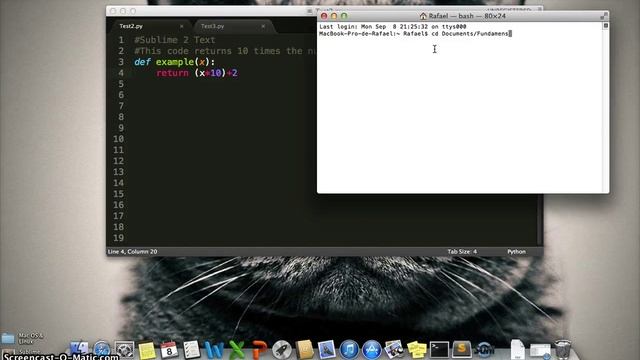
Task: Open Stickies from the dock
Action: (x=417, y=350)
